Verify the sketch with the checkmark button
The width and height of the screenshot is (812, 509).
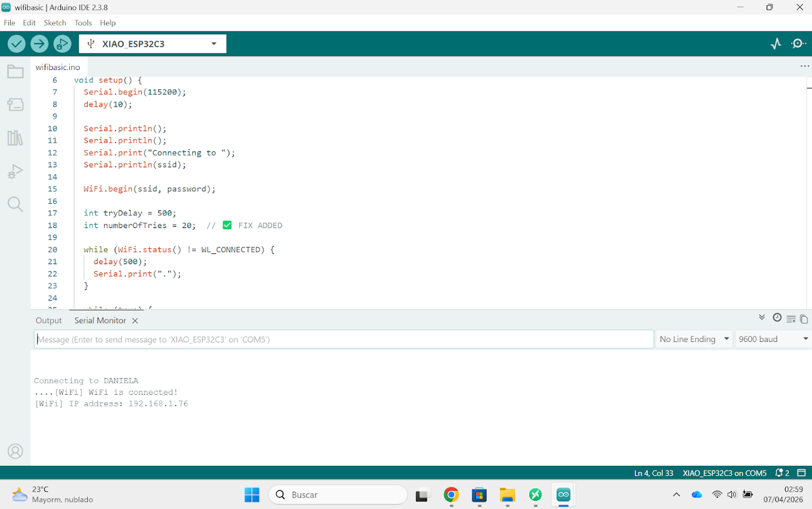click(17, 44)
